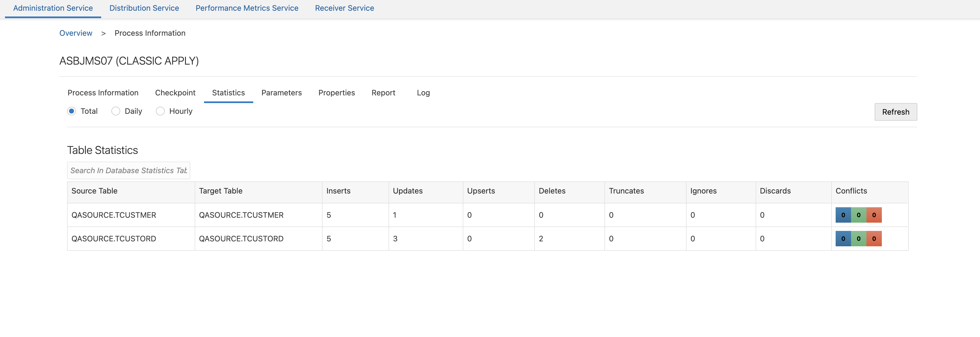Click blue conflict badge in TCUSTMER row
The height and width of the screenshot is (337, 980).
pos(843,215)
